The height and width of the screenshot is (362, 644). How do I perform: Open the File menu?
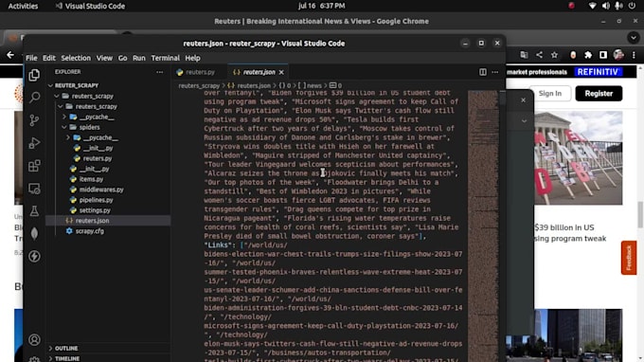(x=31, y=58)
